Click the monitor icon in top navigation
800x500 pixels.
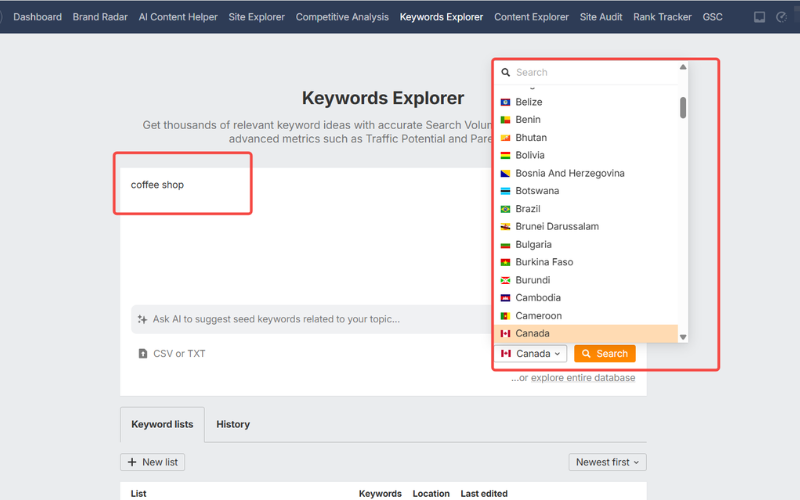point(759,17)
